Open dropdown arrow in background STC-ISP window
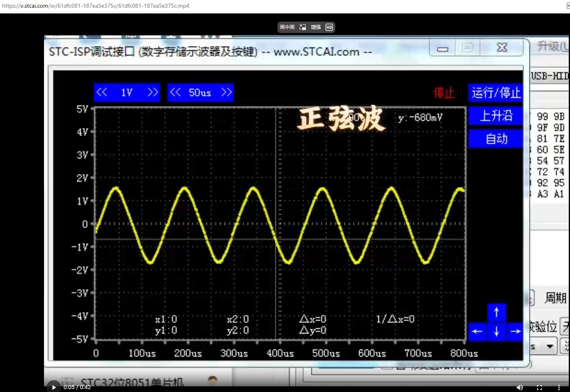Viewport: 570px width, 392px height. pos(550,347)
